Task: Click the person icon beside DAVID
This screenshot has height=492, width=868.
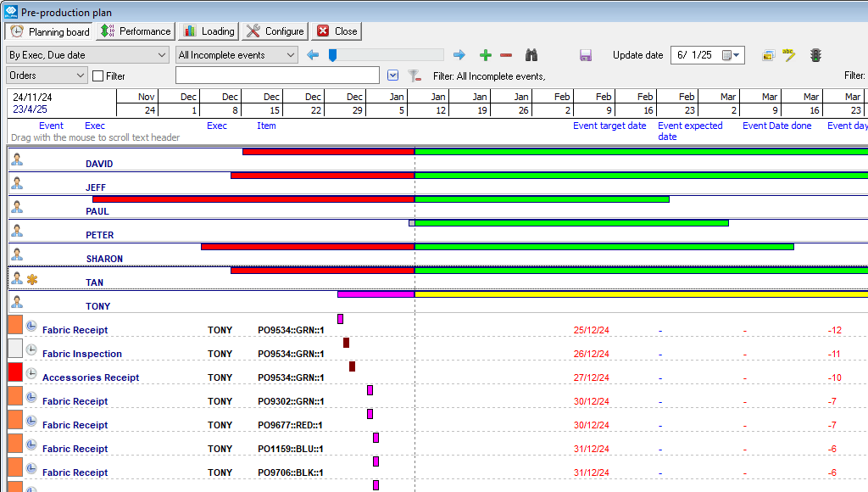Action: click(x=16, y=159)
